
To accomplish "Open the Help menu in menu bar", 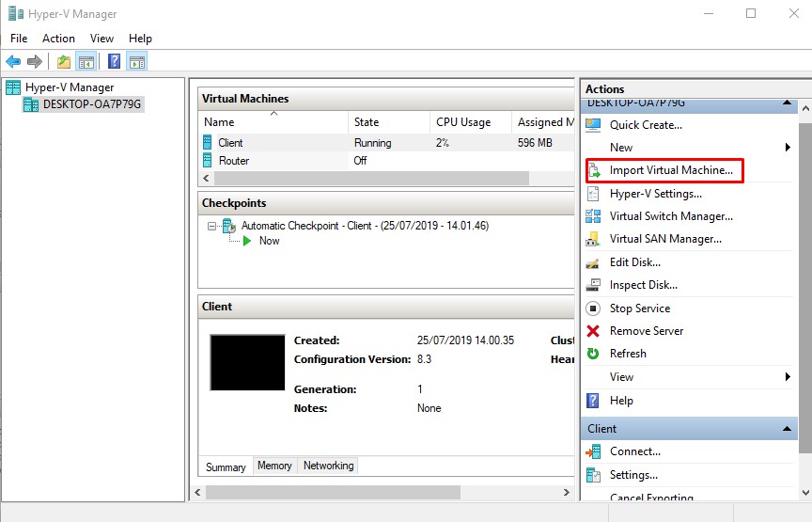I will click(x=140, y=39).
